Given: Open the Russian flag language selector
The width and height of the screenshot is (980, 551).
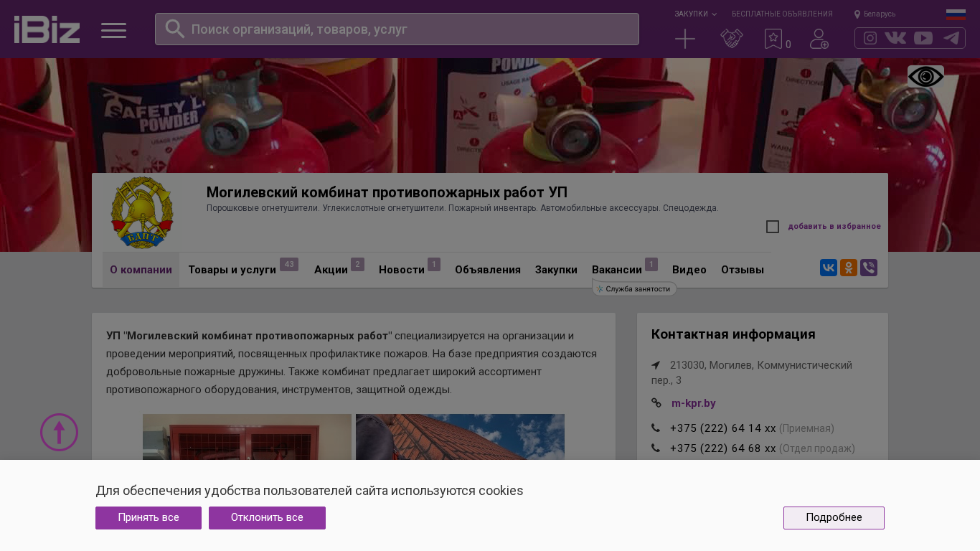Looking at the screenshot, I should [956, 14].
